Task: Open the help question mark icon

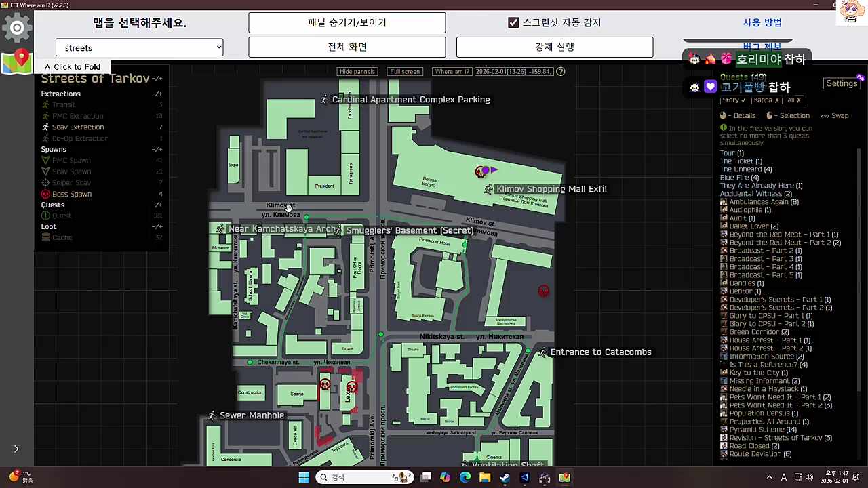Action: coord(561,71)
